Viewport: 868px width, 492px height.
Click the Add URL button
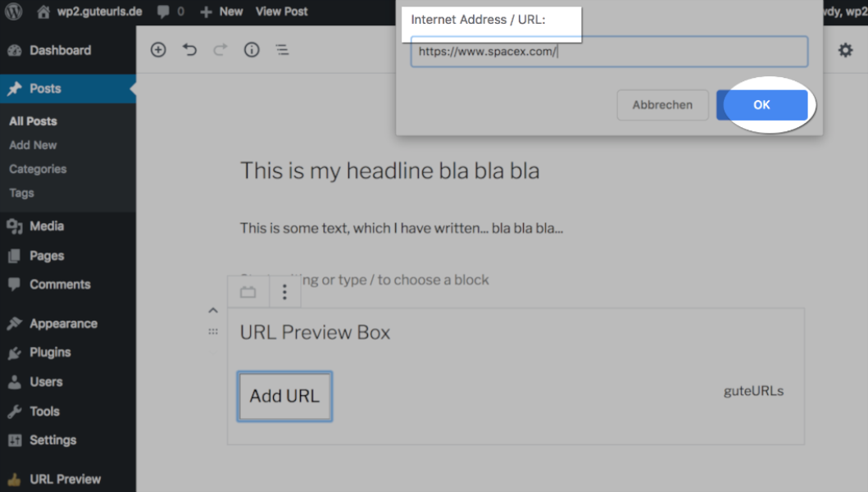[284, 396]
